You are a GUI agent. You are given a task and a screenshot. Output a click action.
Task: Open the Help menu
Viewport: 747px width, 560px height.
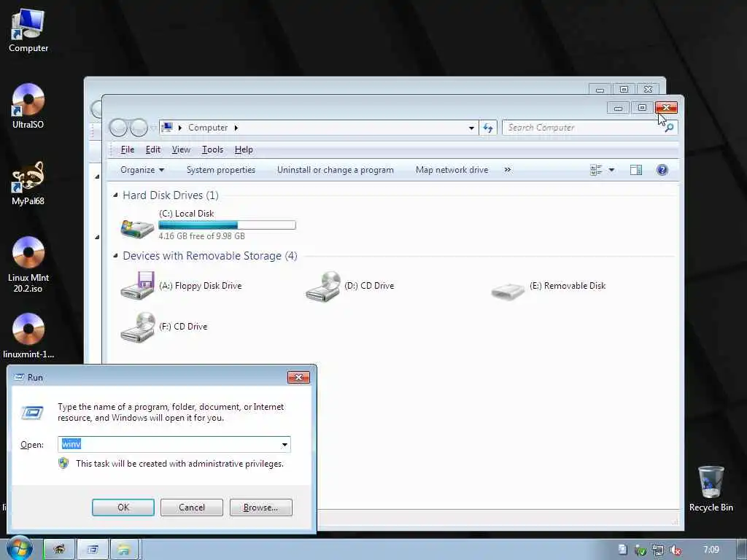pos(244,149)
